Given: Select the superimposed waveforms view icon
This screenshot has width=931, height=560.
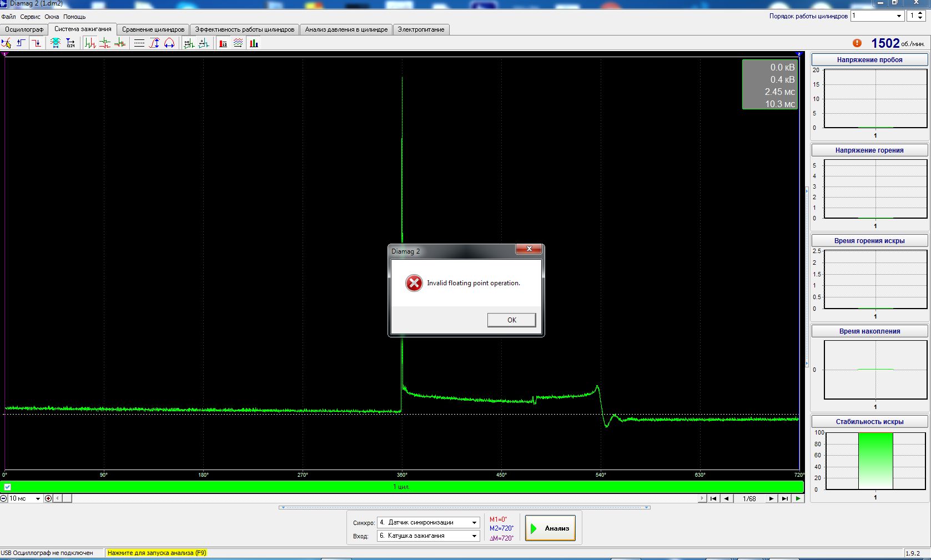Looking at the screenshot, I should [120, 43].
